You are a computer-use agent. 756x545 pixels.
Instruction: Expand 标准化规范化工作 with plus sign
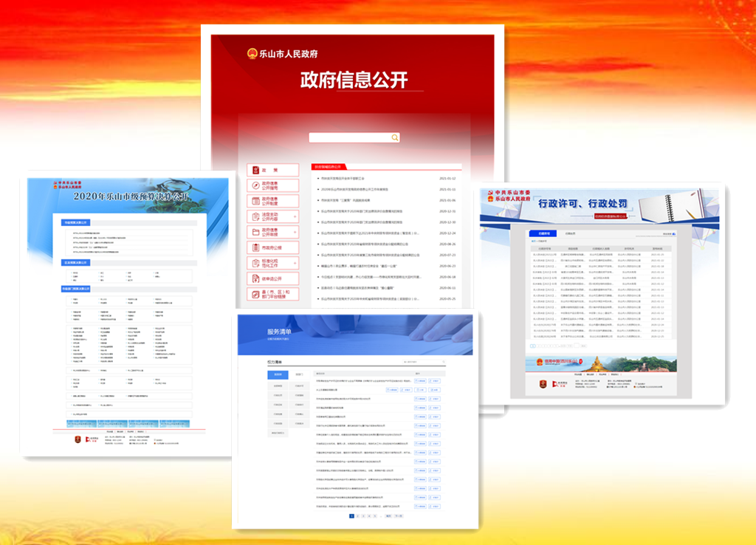point(295,263)
